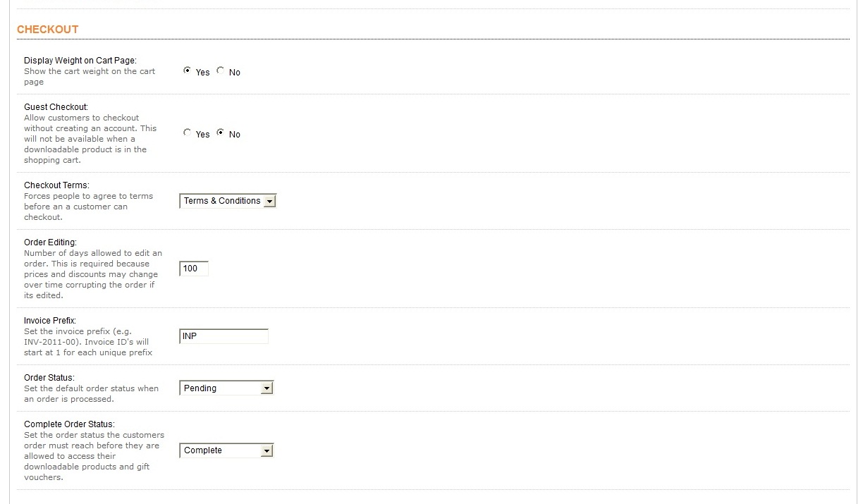
Task: Click the Order Editing help description text
Action: pos(92,274)
